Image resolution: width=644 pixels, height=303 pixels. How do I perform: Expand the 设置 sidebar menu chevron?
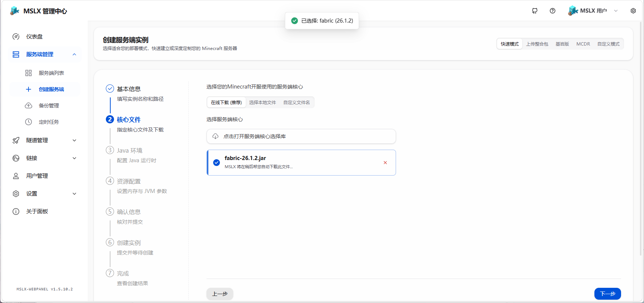(x=74, y=194)
